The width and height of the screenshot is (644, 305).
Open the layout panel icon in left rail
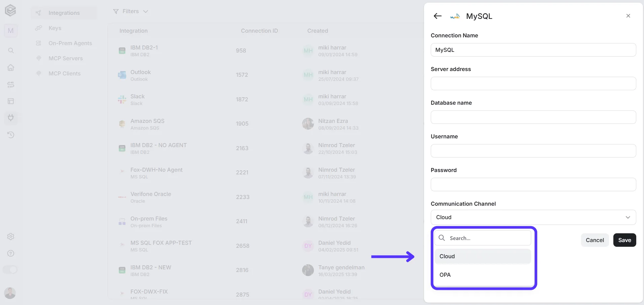11,101
